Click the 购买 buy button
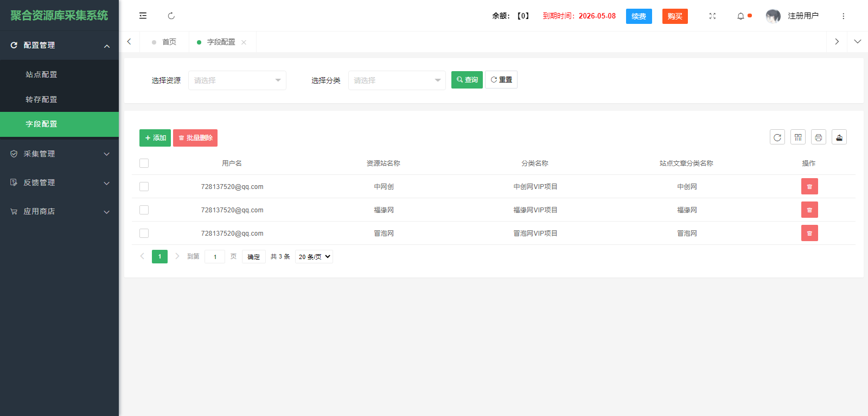 [x=675, y=16]
